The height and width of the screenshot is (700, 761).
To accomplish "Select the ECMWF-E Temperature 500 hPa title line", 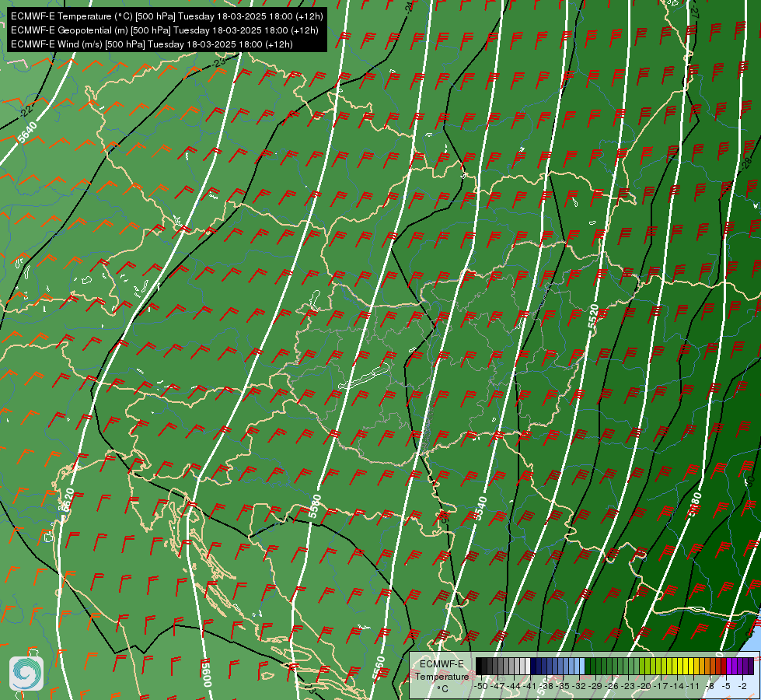I will [x=166, y=16].
